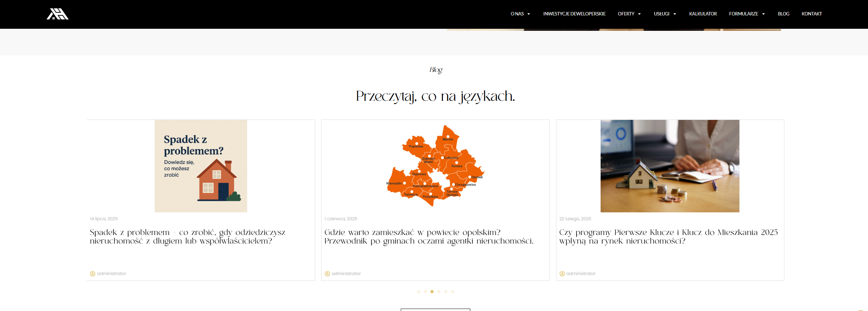This screenshot has height=311, width=868.
Task: Click author icon on powiat opolski card
Action: pos(327,274)
